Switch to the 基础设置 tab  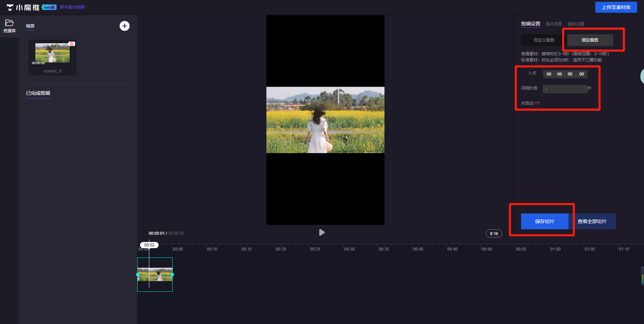pos(576,24)
